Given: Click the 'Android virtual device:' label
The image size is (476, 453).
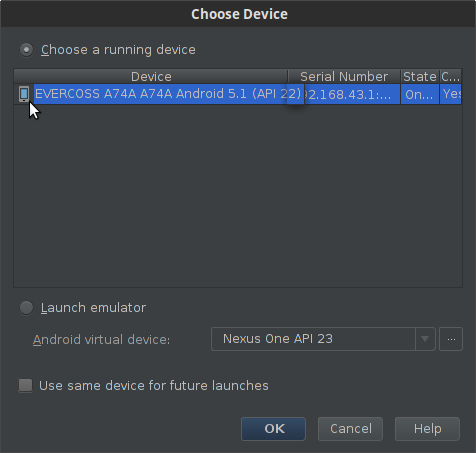Looking at the screenshot, I should click(102, 340).
